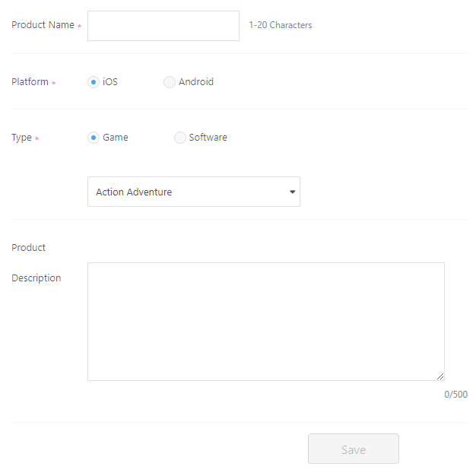Click the iOS label text
The width and height of the screenshot is (476, 476).
(110, 82)
